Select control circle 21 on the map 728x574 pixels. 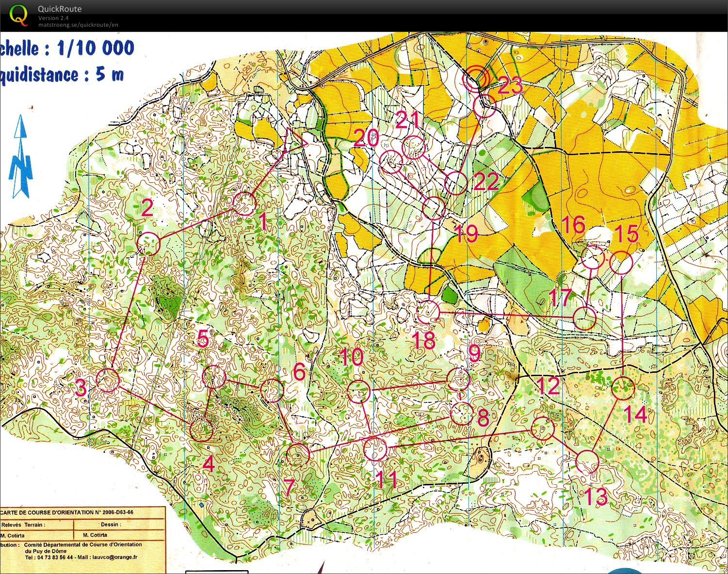[414, 148]
